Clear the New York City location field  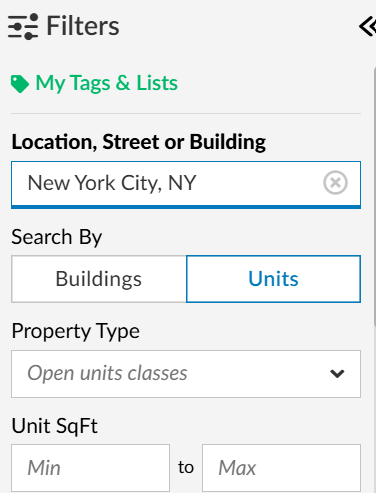pyautogui.click(x=335, y=183)
